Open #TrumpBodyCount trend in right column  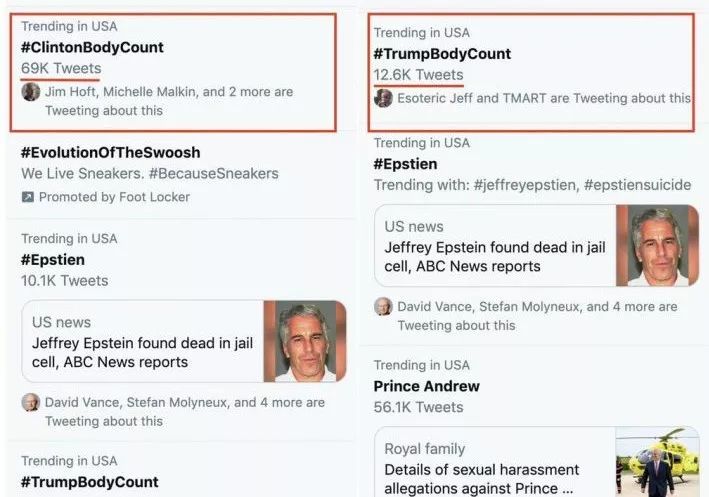pos(442,54)
